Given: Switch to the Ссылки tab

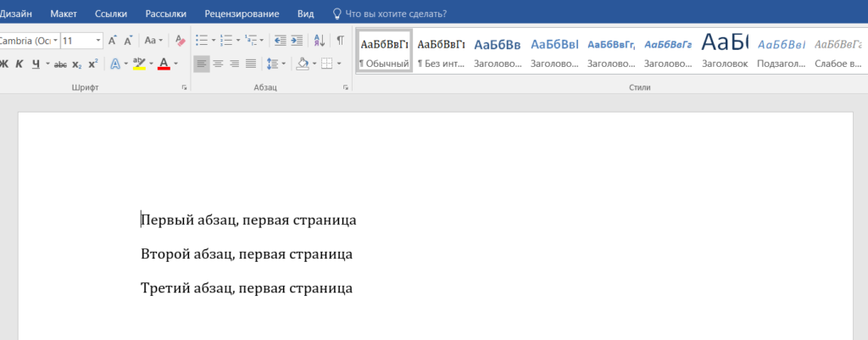Looking at the screenshot, I should pyautogui.click(x=111, y=14).
